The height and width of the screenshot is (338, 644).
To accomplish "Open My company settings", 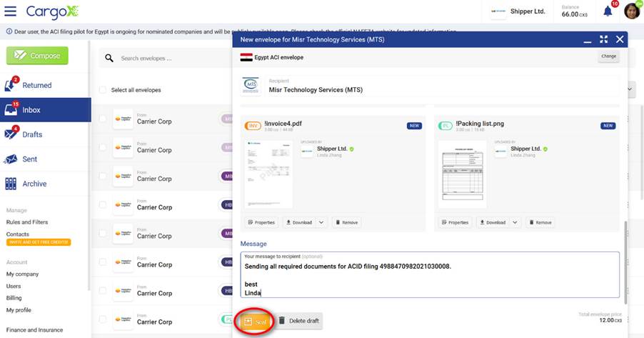I will click(x=23, y=274).
